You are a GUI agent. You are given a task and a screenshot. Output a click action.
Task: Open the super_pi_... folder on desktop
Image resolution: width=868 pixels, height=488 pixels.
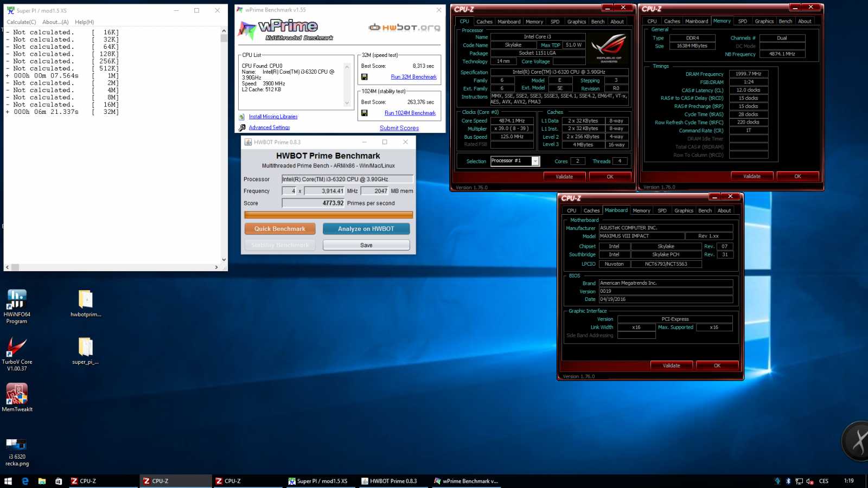click(86, 351)
